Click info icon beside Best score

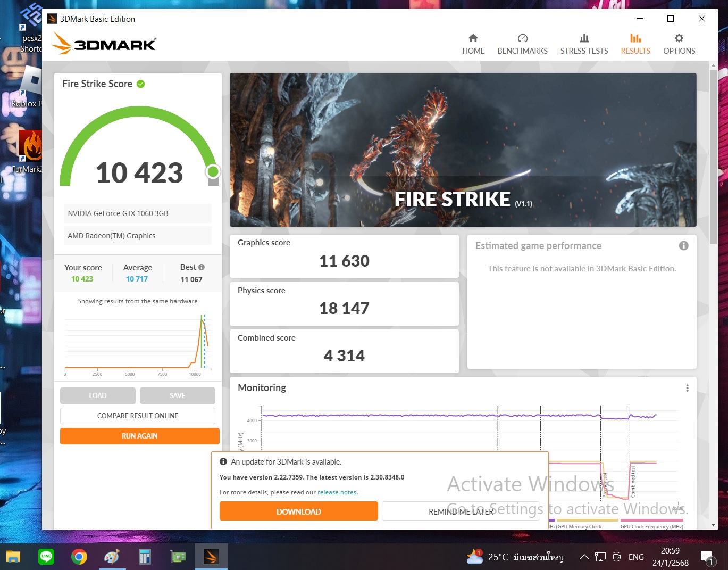(x=202, y=267)
